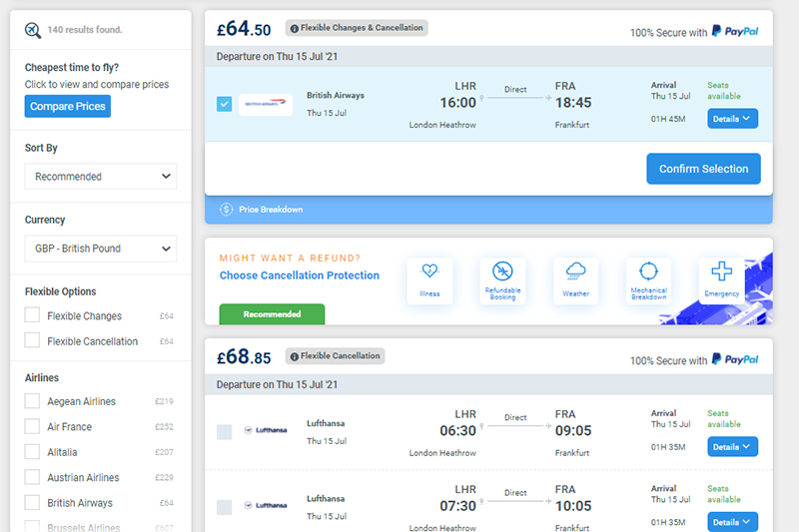Click the 18:45 arrival time
This screenshot has width=799, height=532.
(x=573, y=103)
